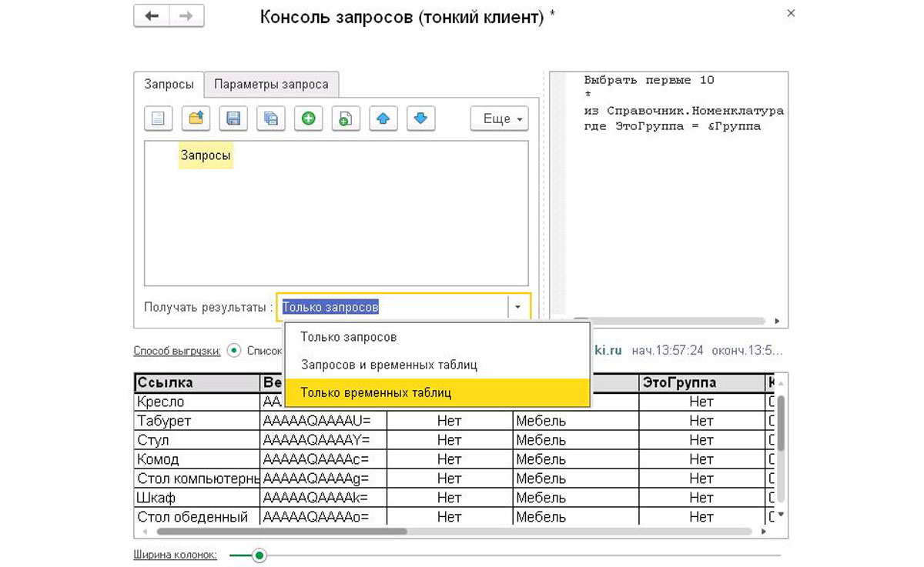The image size is (924, 567).
Task: Choose 'Только временных таблиц' option
Action: 376,392
